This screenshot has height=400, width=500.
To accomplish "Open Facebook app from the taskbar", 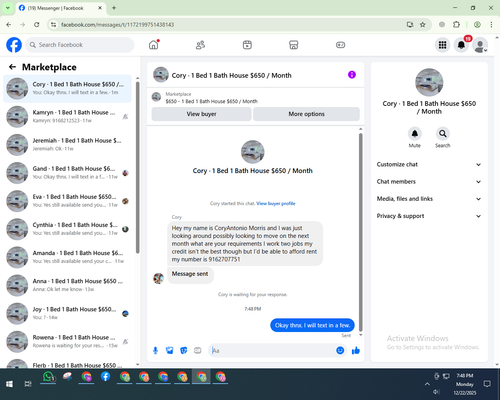I will point(105,377).
